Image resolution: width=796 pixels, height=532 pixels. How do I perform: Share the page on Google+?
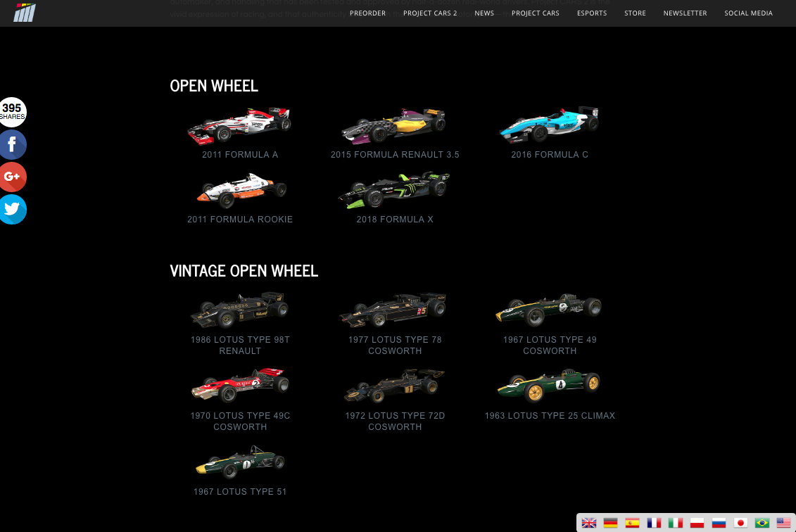[12, 177]
